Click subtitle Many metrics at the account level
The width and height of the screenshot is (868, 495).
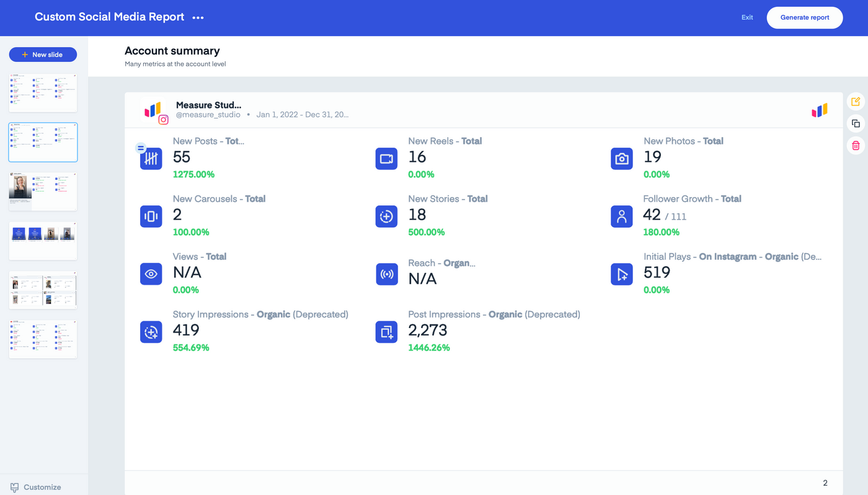pos(175,64)
